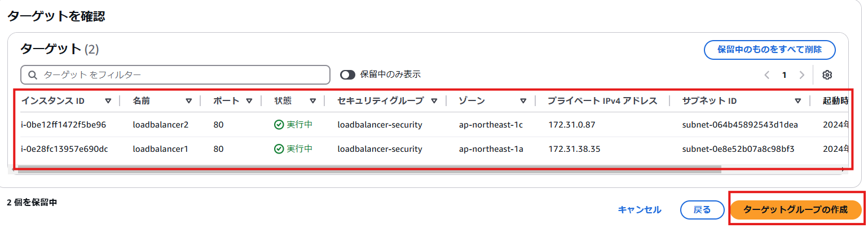Viewport: 868px width, 228px height.
Task: Click 2 個を保留中 status text
Action: [x=32, y=202]
